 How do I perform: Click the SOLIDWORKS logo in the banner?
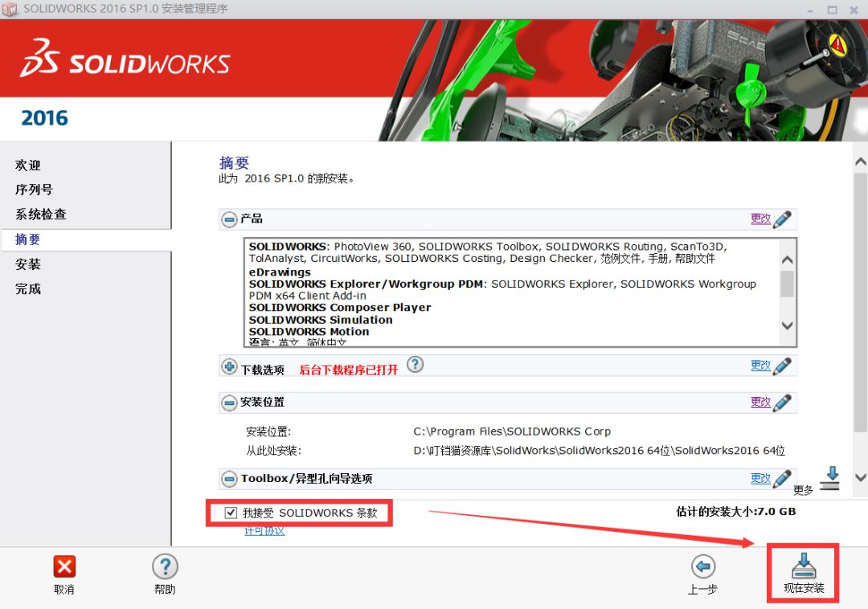point(125,59)
